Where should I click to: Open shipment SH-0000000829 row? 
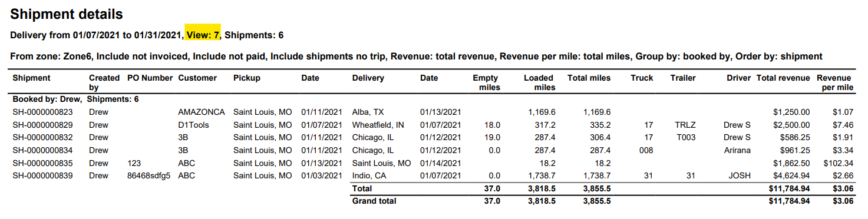click(x=433, y=125)
